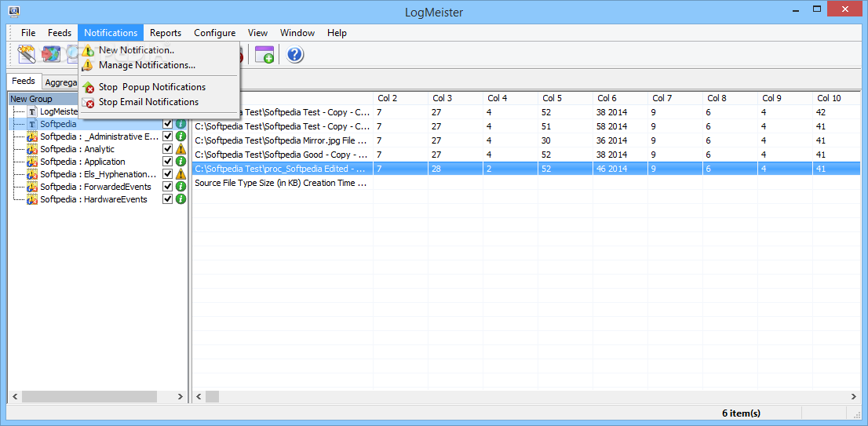Sort by the Col 5 header
The image size is (868, 426).
(565, 98)
